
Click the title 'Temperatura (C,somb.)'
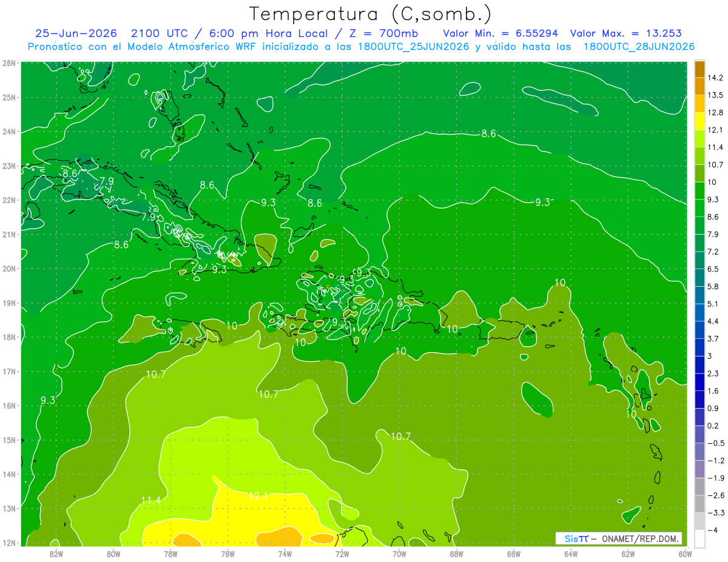pyautogui.click(x=370, y=14)
